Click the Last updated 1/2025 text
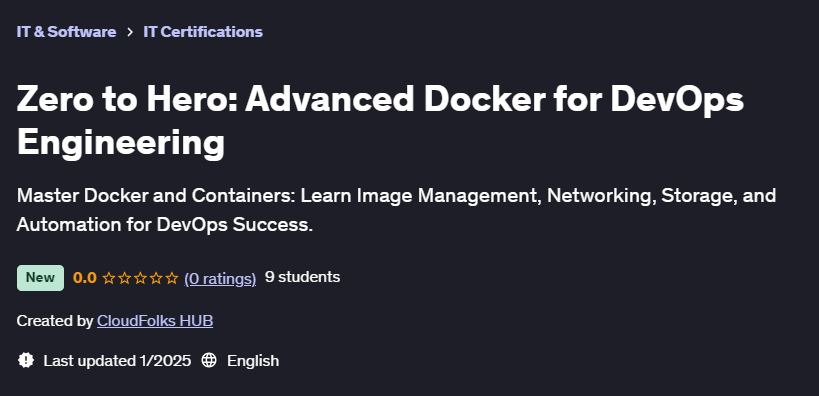This screenshot has width=819, height=396. tap(117, 361)
